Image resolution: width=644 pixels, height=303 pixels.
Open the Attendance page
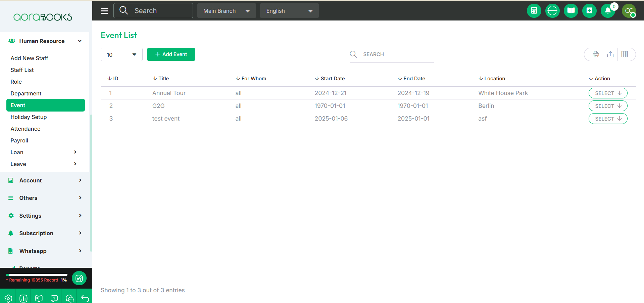tap(26, 129)
